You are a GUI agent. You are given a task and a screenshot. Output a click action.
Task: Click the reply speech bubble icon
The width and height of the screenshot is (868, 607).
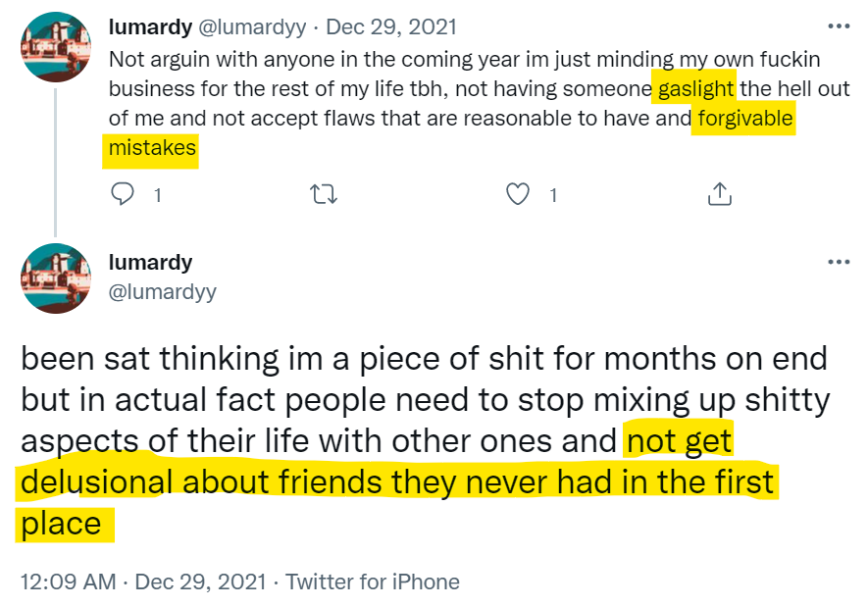(123, 195)
